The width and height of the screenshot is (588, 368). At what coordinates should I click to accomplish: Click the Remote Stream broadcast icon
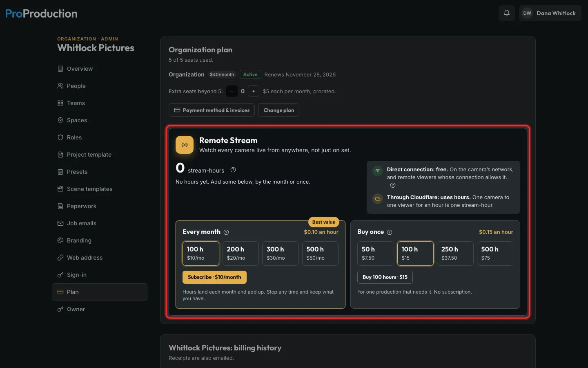pos(185,145)
